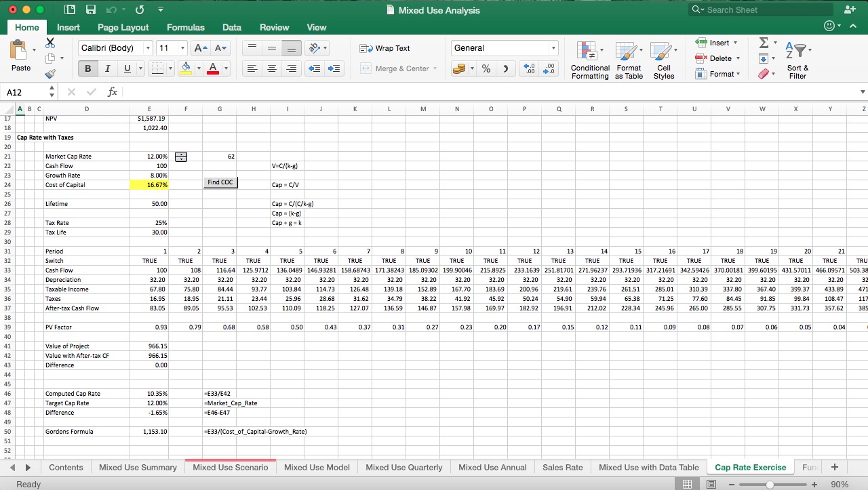The image size is (868, 490).
Task: Apply Percent Style formatting
Action: tap(486, 68)
